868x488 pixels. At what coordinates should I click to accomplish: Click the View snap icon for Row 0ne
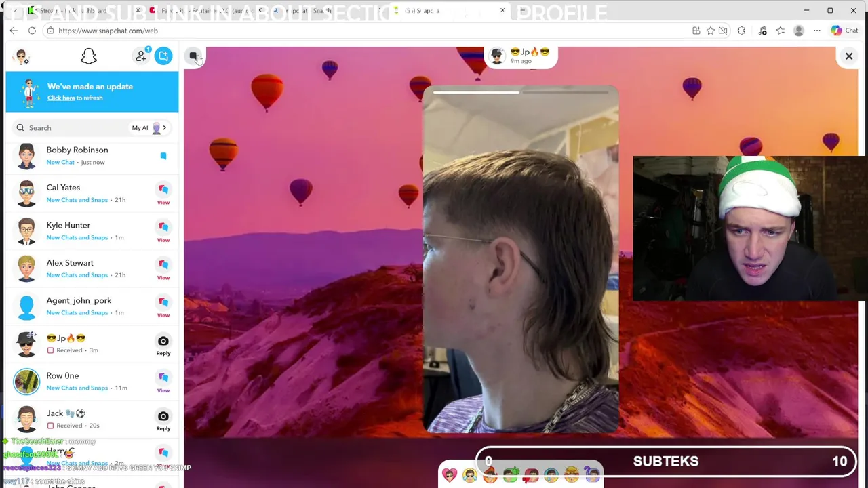[x=163, y=378]
